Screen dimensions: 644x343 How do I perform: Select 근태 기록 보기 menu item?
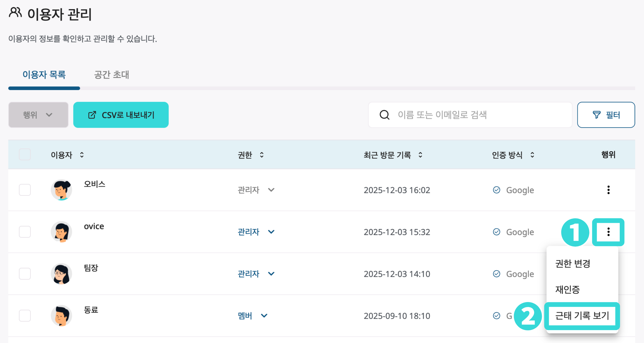point(582,316)
